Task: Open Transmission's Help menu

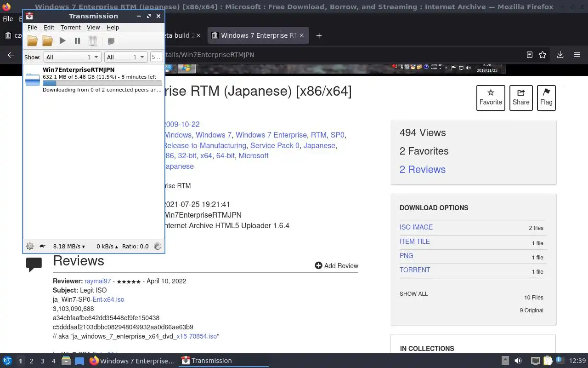Action: (x=113, y=28)
